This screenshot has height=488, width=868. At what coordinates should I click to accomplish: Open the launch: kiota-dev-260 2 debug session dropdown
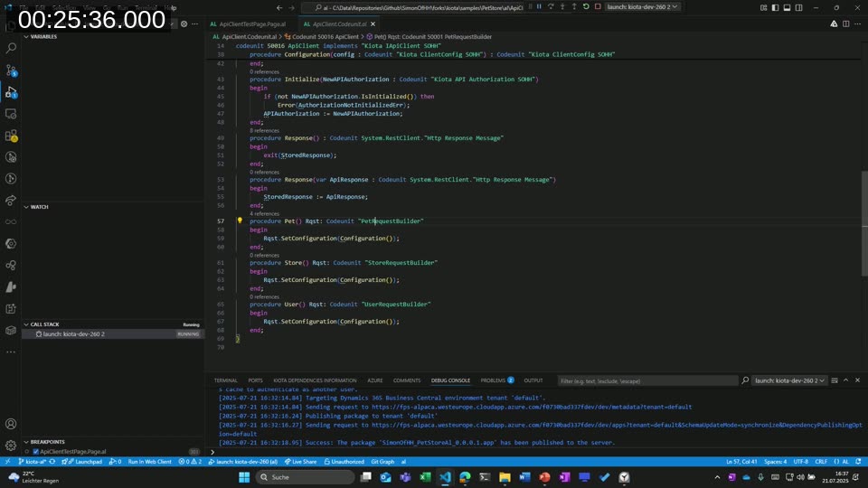[642, 6]
